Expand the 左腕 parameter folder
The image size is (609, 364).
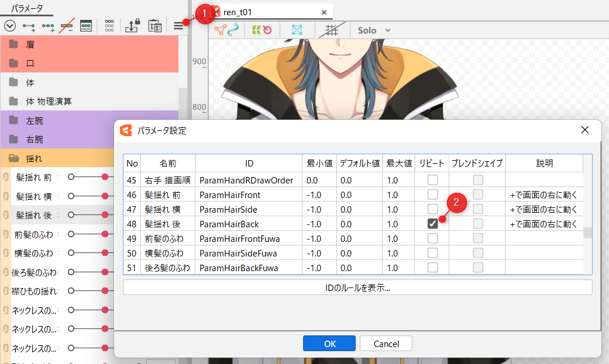[14, 120]
